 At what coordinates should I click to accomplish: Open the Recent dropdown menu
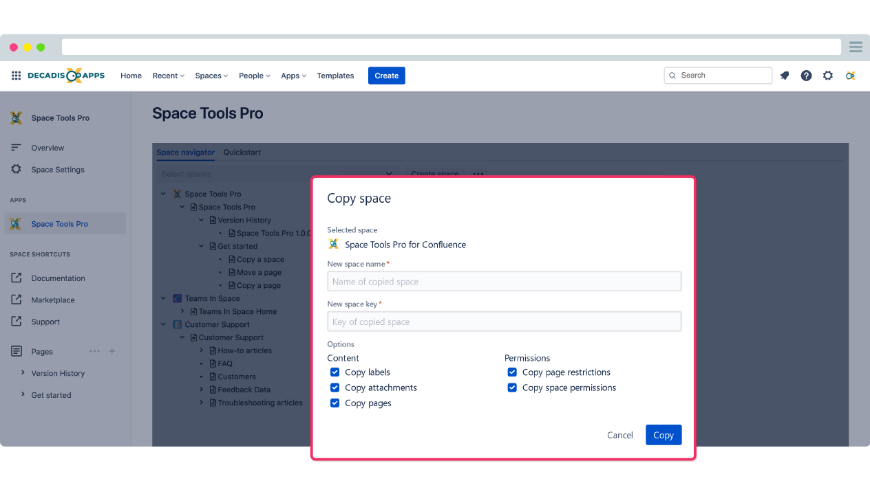168,75
